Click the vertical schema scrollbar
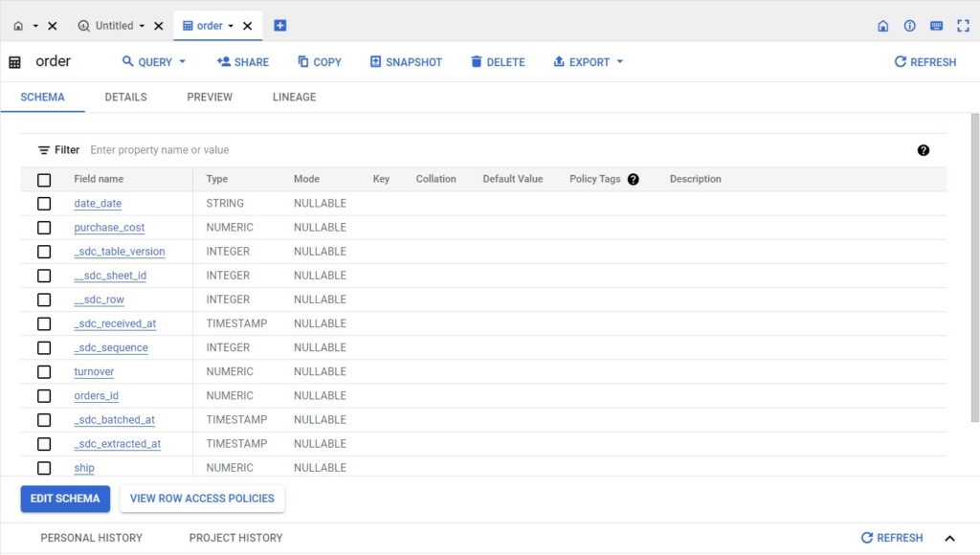Screen dimensions: 980x555 (975, 268)
